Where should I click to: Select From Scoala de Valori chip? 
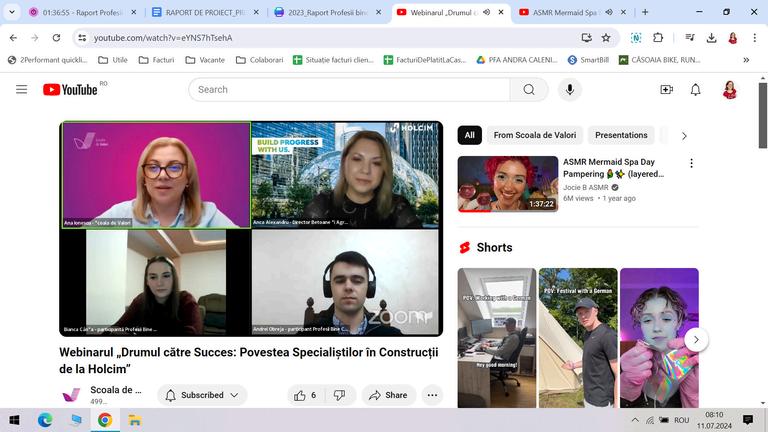pos(535,135)
